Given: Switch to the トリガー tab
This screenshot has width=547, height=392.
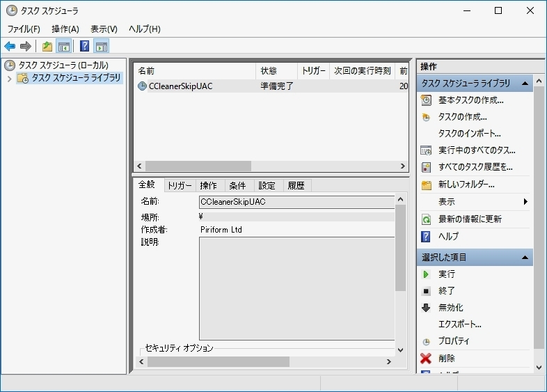Looking at the screenshot, I should (180, 185).
